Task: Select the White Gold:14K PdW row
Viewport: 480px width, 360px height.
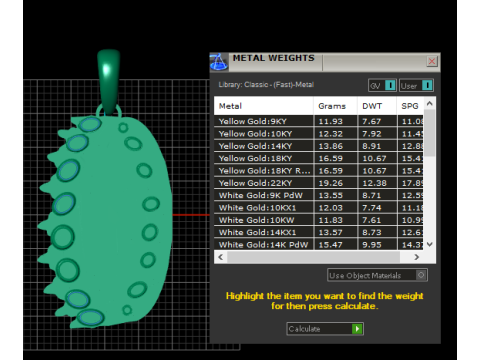Action: [x=318, y=244]
